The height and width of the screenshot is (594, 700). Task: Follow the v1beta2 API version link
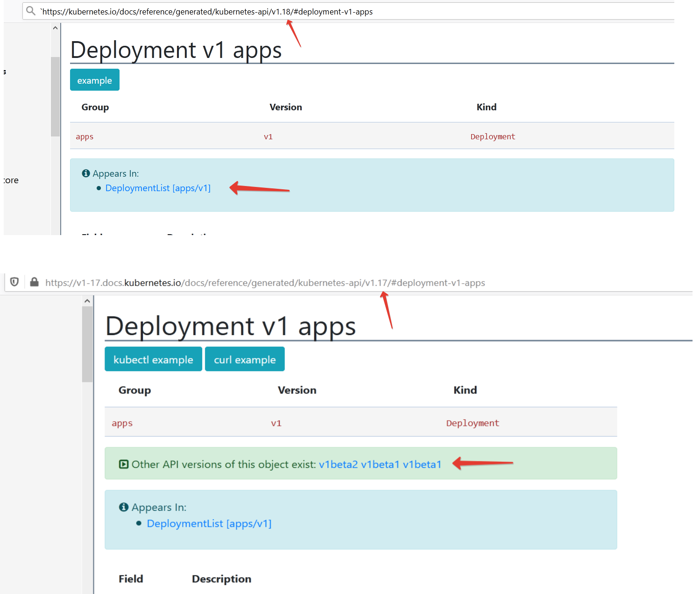tap(338, 464)
